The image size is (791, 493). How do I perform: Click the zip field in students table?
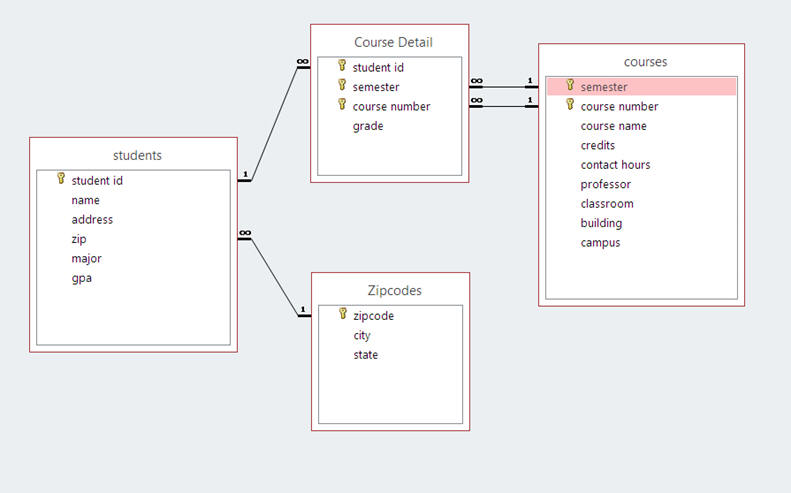click(x=79, y=239)
